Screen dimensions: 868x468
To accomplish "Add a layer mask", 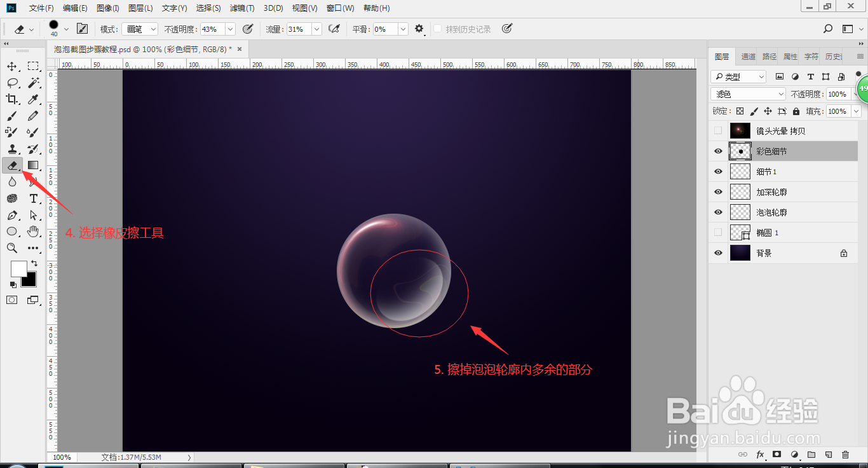I will 776,455.
